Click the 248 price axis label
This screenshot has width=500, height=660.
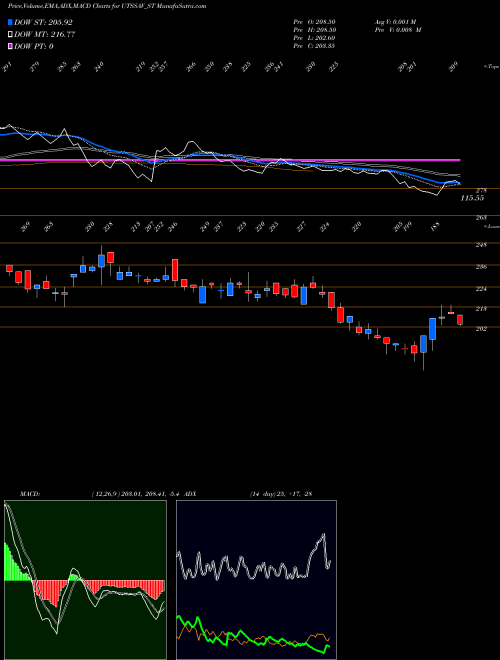pyautogui.click(x=482, y=245)
